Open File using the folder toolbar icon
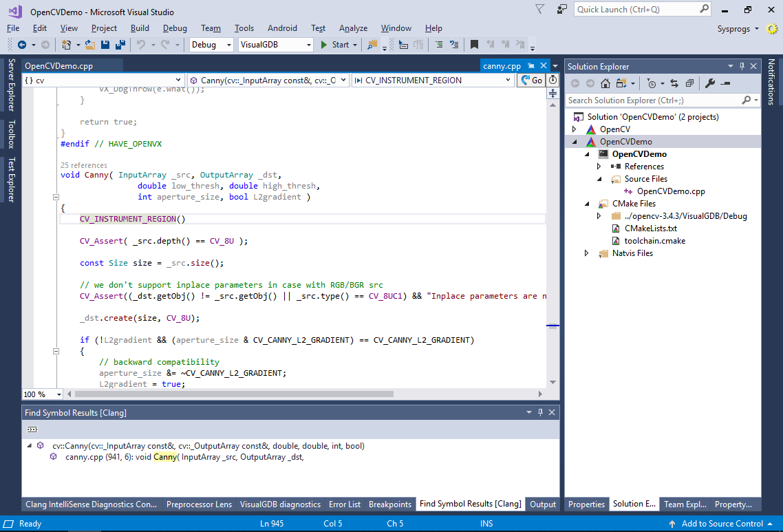The width and height of the screenshot is (783, 532). [x=90, y=45]
